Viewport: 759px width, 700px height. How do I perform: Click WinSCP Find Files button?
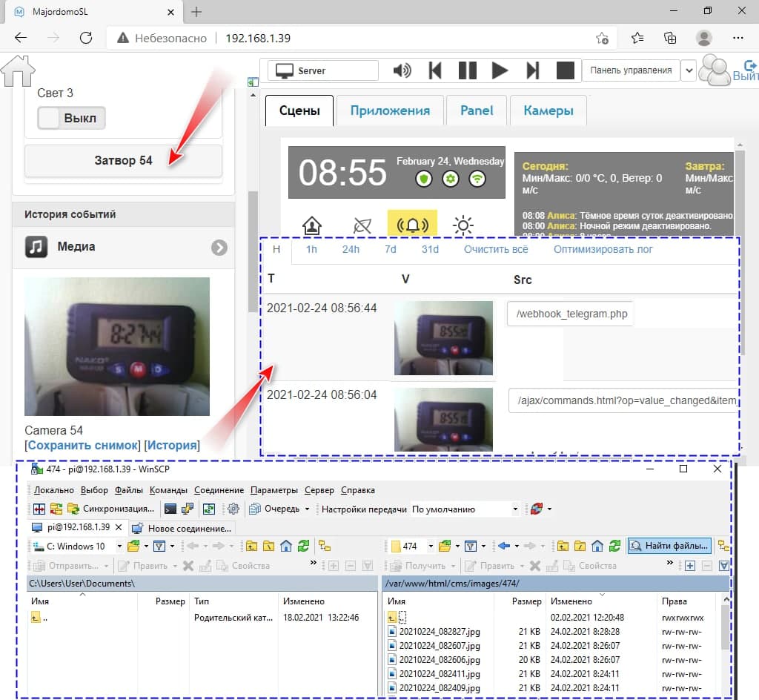click(x=669, y=546)
